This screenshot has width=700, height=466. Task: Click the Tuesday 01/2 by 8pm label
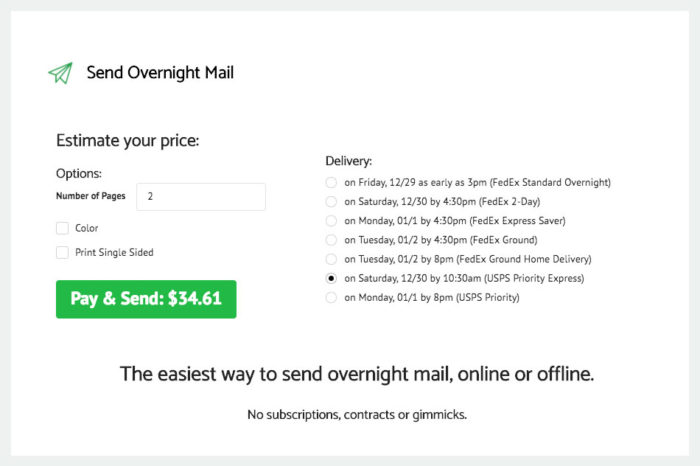click(x=468, y=259)
